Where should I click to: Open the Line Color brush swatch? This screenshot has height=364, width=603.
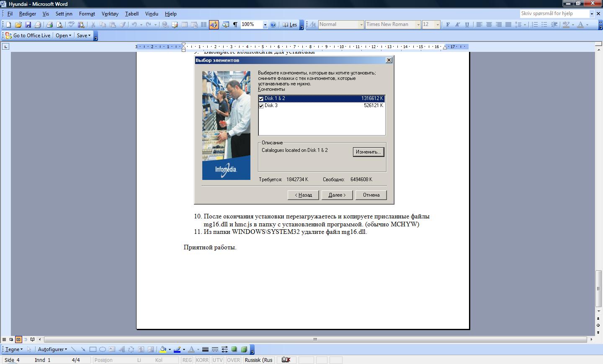click(177, 349)
